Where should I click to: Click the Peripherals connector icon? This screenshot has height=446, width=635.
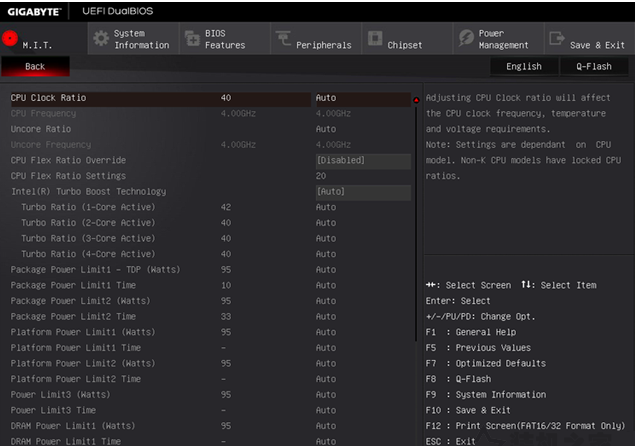coord(283,39)
